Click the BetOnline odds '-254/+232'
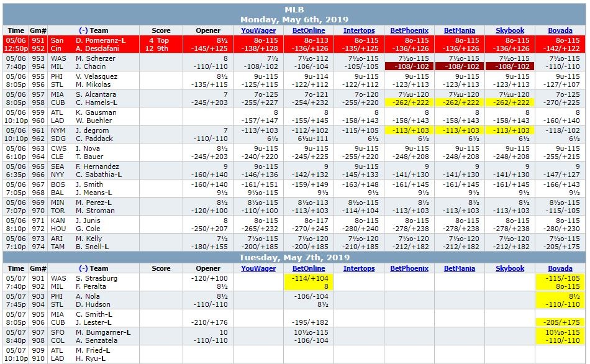590x364 pixels. coord(310,102)
